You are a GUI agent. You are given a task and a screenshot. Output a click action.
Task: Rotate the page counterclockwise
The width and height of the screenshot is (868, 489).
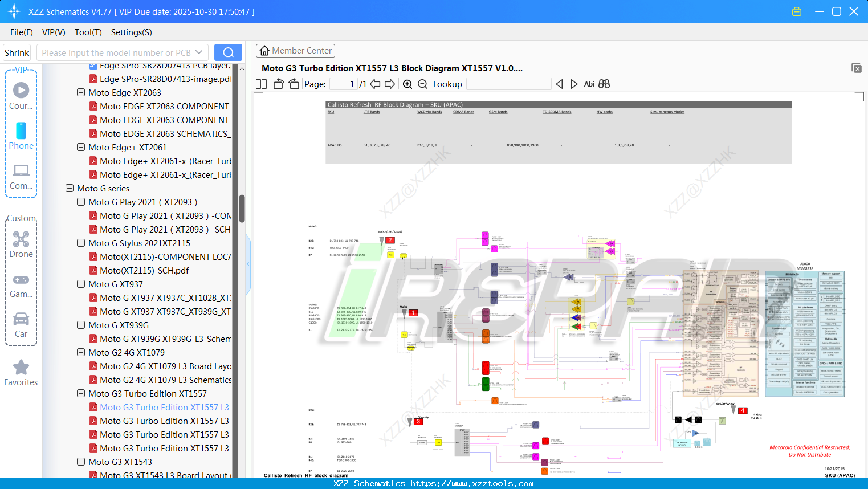click(x=278, y=84)
